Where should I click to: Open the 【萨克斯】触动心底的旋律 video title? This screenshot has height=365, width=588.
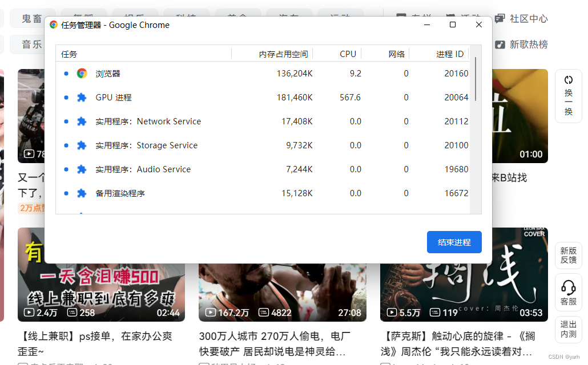click(457, 344)
